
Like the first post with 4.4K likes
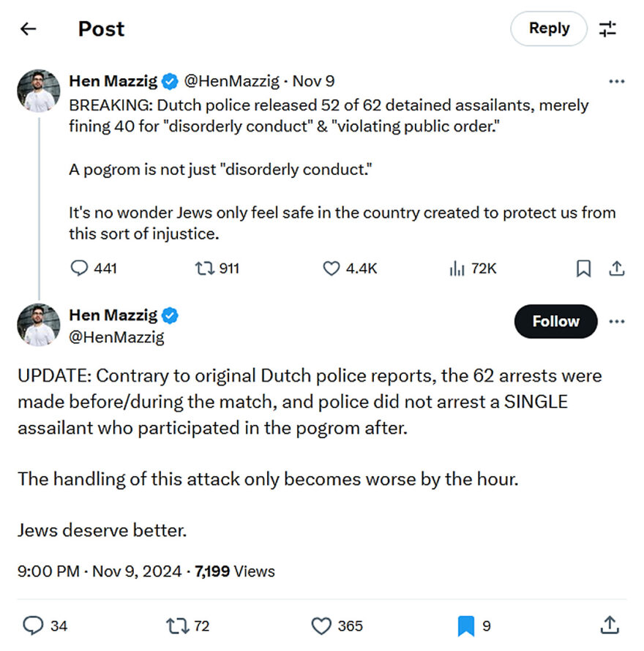click(332, 268)
